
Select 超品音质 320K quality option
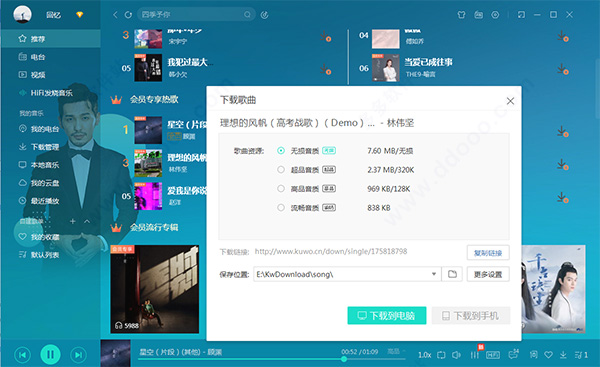(x=281, y=170)
